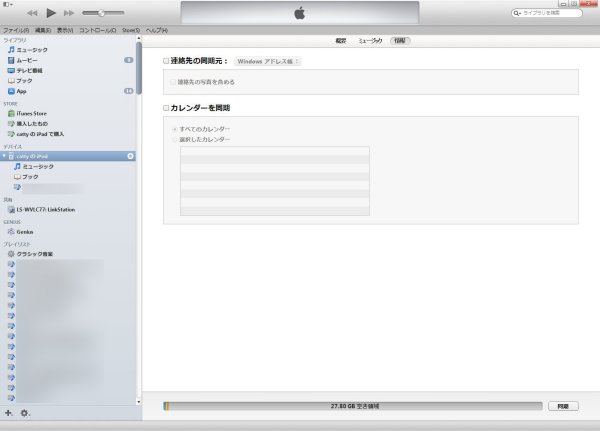This screenshot has height=431, width=600.
Task: Select the 情報 tab
Action: [400, 41]
